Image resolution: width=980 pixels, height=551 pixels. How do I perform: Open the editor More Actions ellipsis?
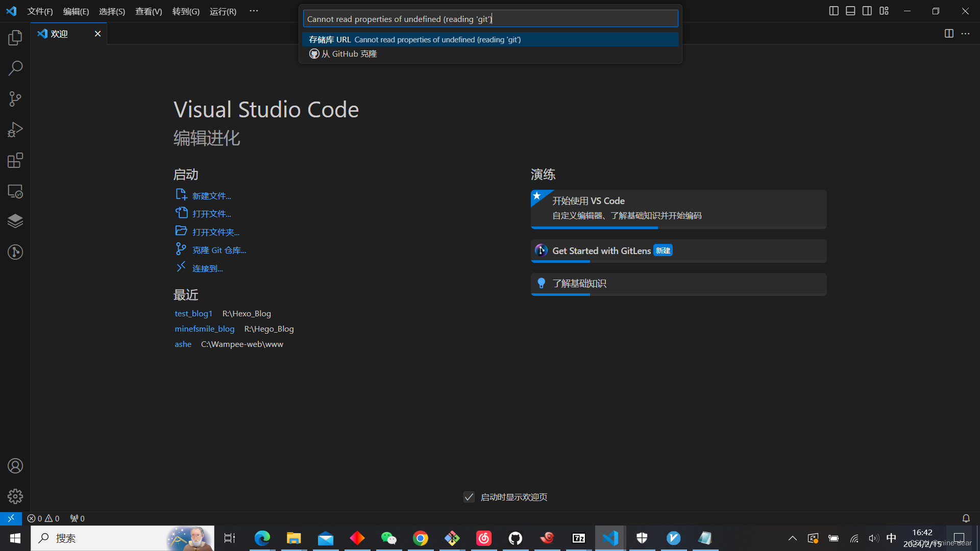[x=965, y=34]
